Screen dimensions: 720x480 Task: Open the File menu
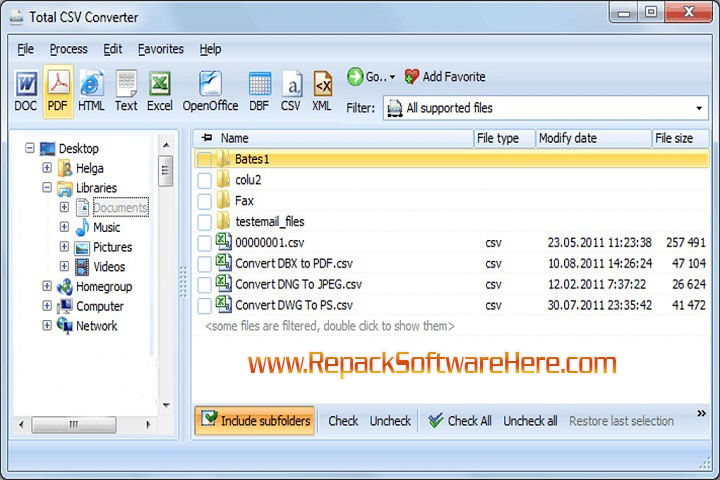pyautogui.click(x=26, y=49)
